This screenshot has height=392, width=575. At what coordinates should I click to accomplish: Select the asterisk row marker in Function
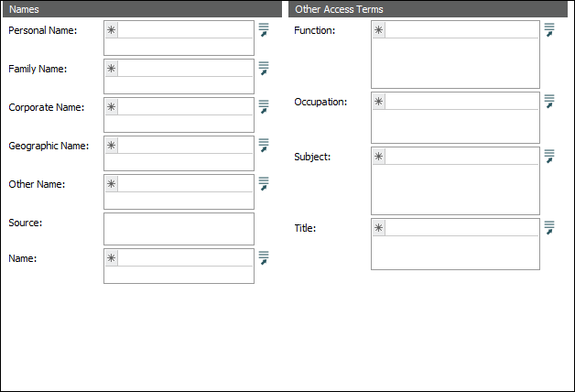(x=379, y=30)
